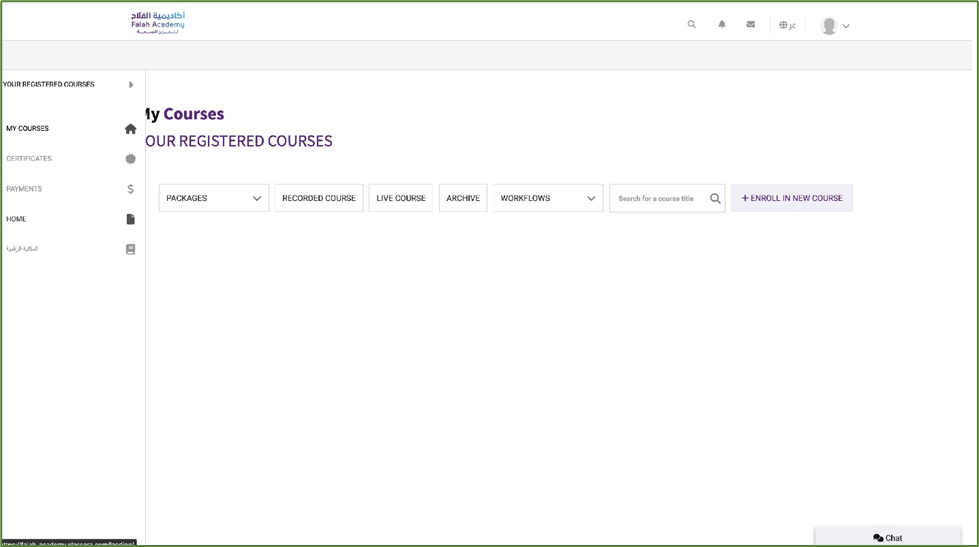The image size is (979, 547).
Task: Click the search magnifier in top header
Action: coord(691,25)
